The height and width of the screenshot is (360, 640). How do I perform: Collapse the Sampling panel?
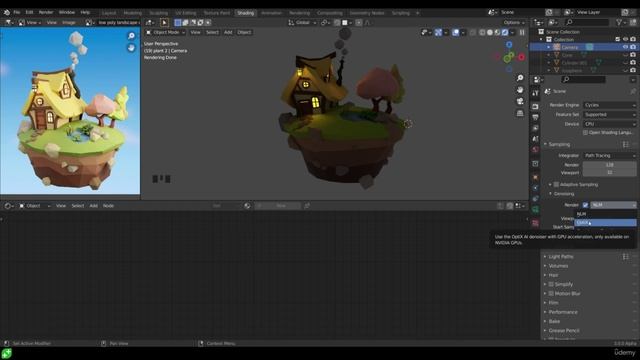pyautogui.click(x=558, y=144)
